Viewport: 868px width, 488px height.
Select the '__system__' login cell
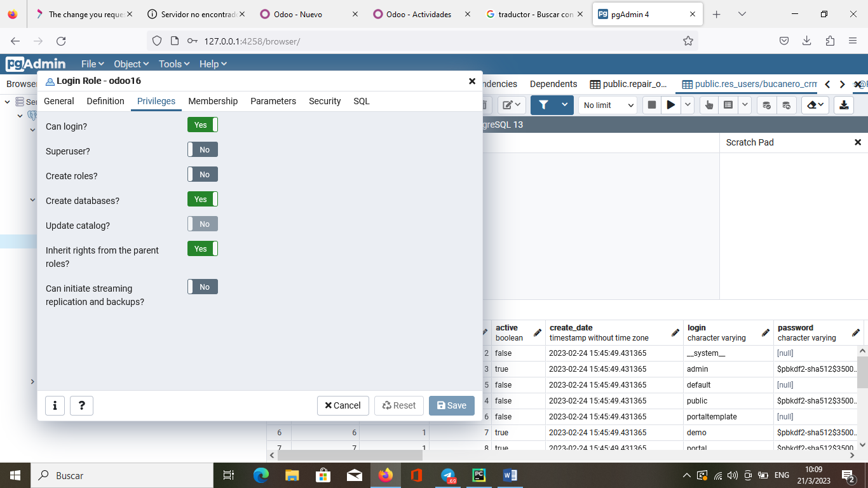coord(728,353)
